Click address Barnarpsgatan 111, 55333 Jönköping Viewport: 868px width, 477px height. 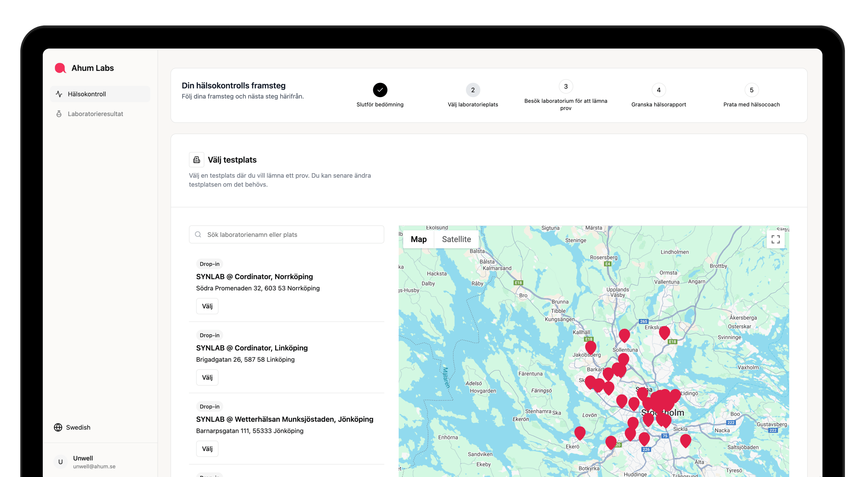tap(250, 431)
